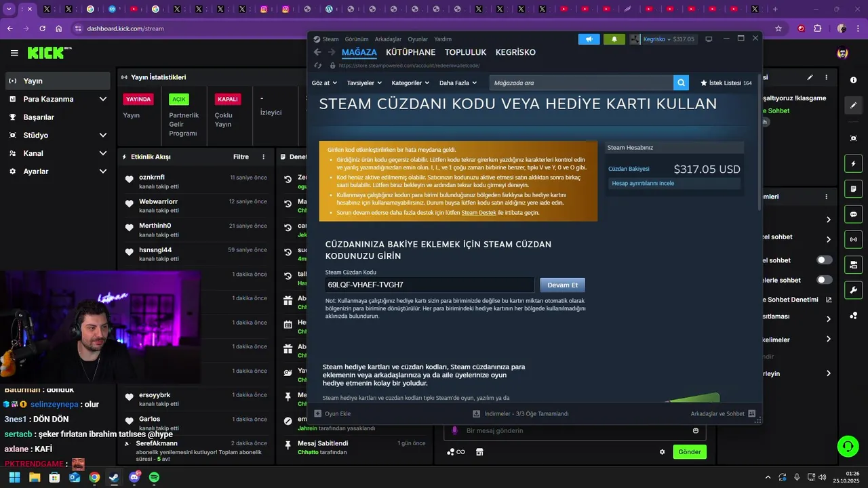Open the Tavsiyeler dropdown in Steam store
This screenshot has height=488, width=868.
click(x=364, y=83)
